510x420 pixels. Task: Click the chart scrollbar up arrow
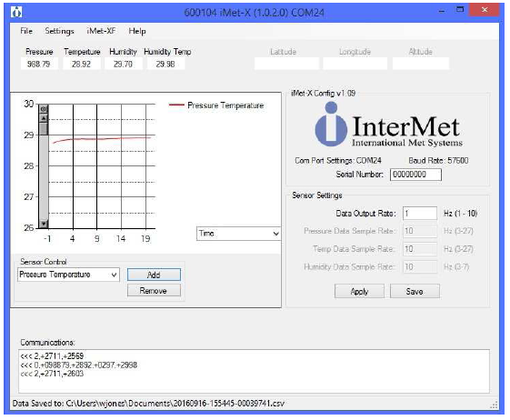[44, 118]
